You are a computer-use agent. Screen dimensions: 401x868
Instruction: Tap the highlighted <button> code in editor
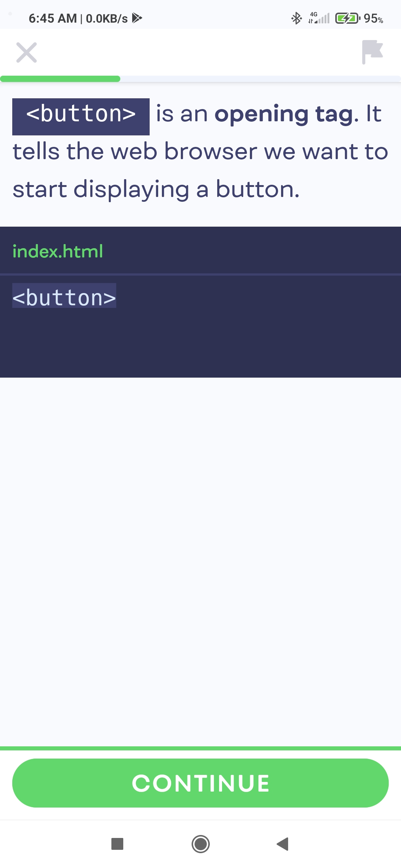[x=64, y=297]
